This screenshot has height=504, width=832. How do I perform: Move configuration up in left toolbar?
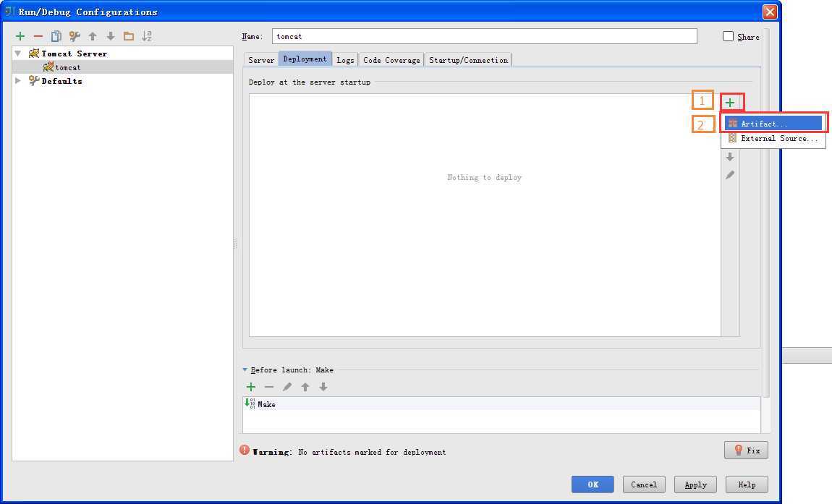pyautogui.click(x=93, y=36)
